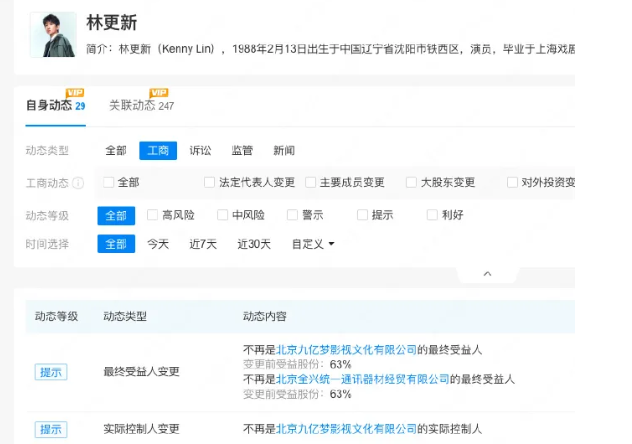The width and height of the screenshot is (632, 444).
Task: Check the 警示 level checkbox
Action: (x=292, y=215)
